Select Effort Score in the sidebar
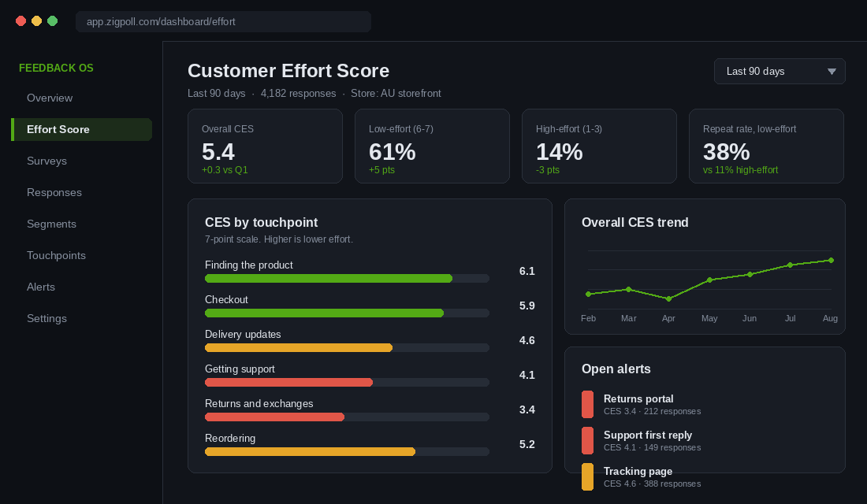The height and width of the screenshot is (504, 867). tap(81, 129)
